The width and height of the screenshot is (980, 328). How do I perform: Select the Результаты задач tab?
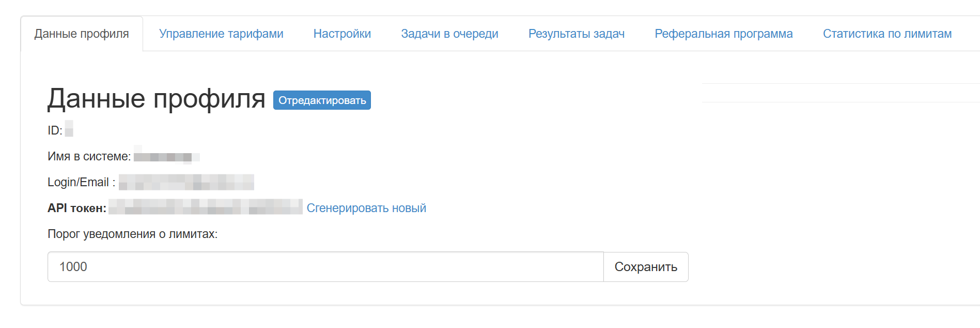click(x=576, y=34)
